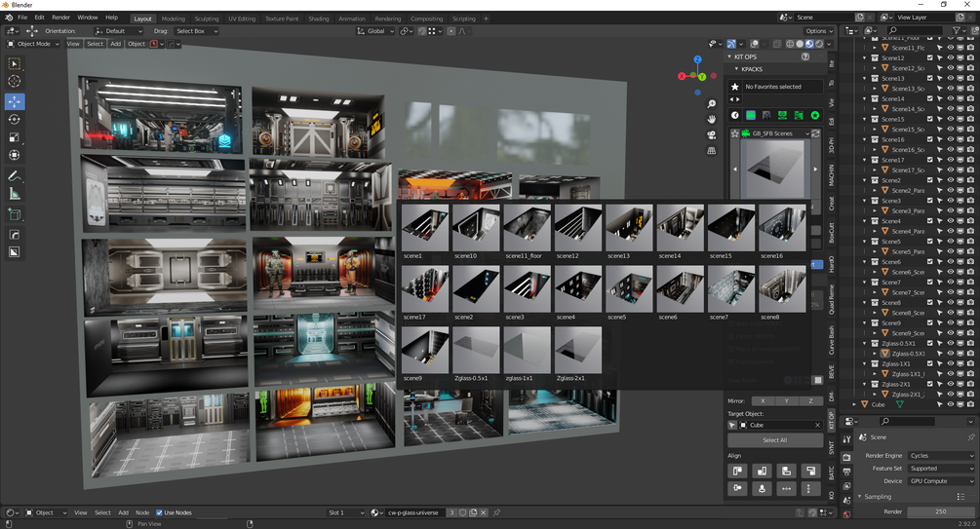Click the pan view hand icon
Screen dimensions: 980x529
(x=711, y=119)
